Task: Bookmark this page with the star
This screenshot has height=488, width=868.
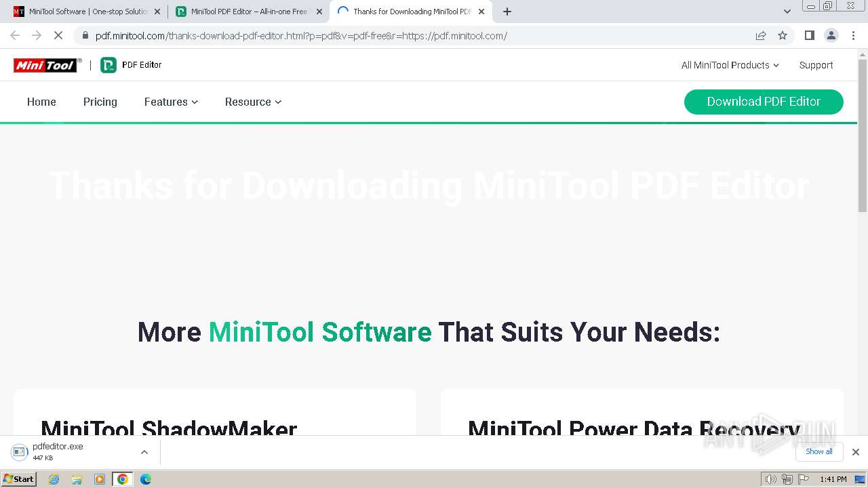Action: click(x=783, y=35)
